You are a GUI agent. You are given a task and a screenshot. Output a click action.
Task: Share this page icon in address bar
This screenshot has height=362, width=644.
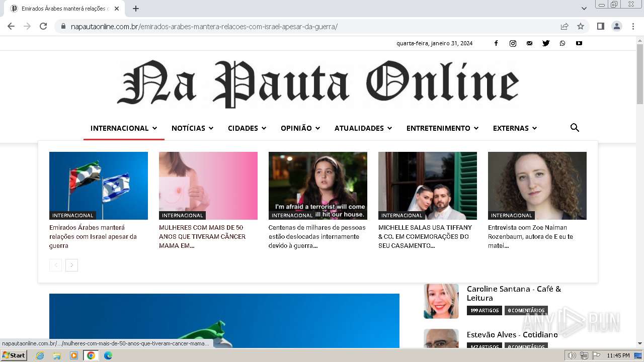pyautogui.click(x=565, y=26)
